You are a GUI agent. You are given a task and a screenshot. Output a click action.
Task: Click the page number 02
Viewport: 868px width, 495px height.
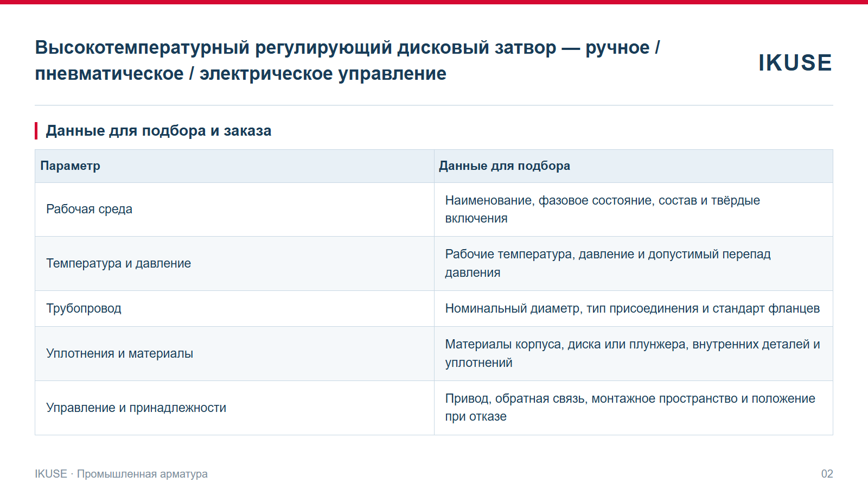click(827, 474)
